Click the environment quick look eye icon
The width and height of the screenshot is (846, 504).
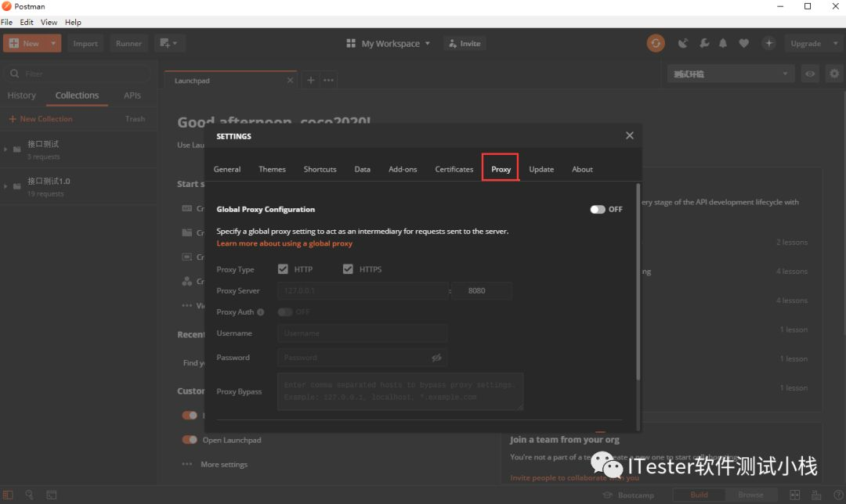point(810,74)
